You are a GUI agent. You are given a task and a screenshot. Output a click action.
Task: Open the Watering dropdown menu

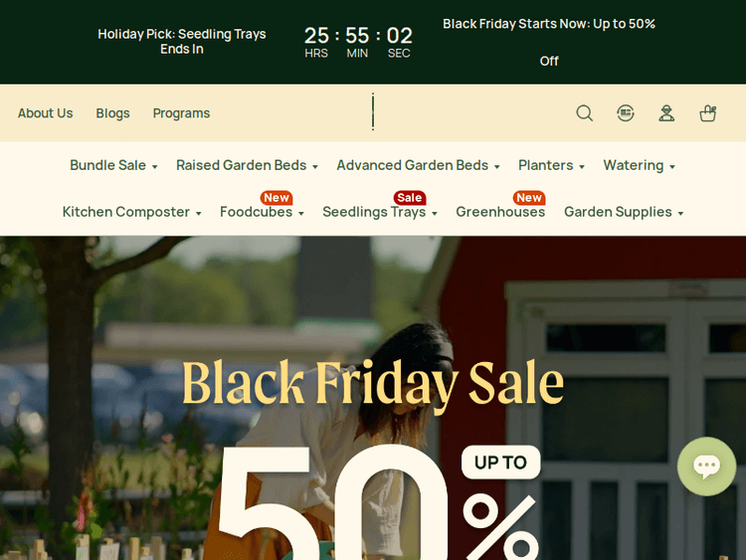tap(639, 165)
